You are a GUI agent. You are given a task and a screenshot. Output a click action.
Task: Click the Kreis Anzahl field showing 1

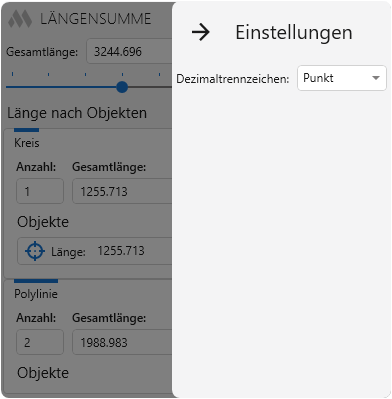[40, 191]
